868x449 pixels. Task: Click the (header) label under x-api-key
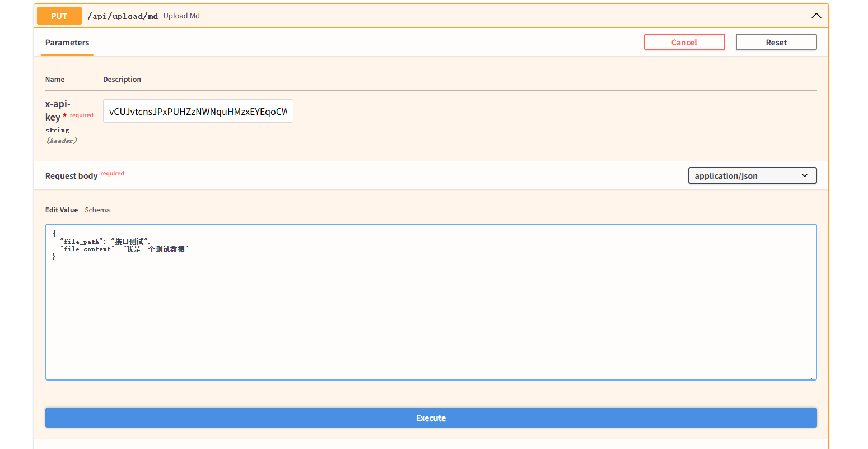[62, 141]
